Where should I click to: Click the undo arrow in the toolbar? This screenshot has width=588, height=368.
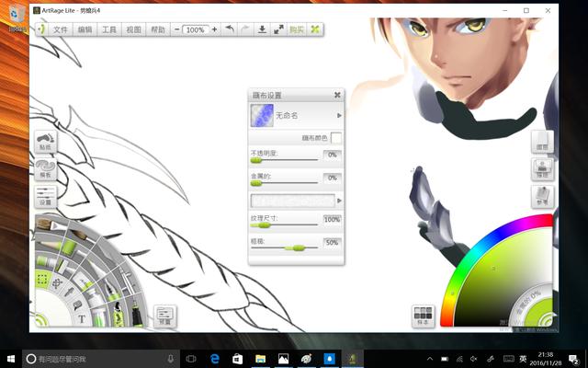click(229, 29)
